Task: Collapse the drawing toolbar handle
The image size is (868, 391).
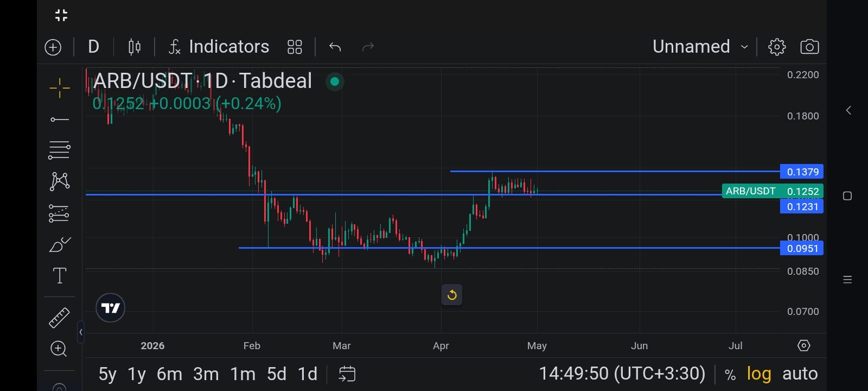Action: click(81, 332)
